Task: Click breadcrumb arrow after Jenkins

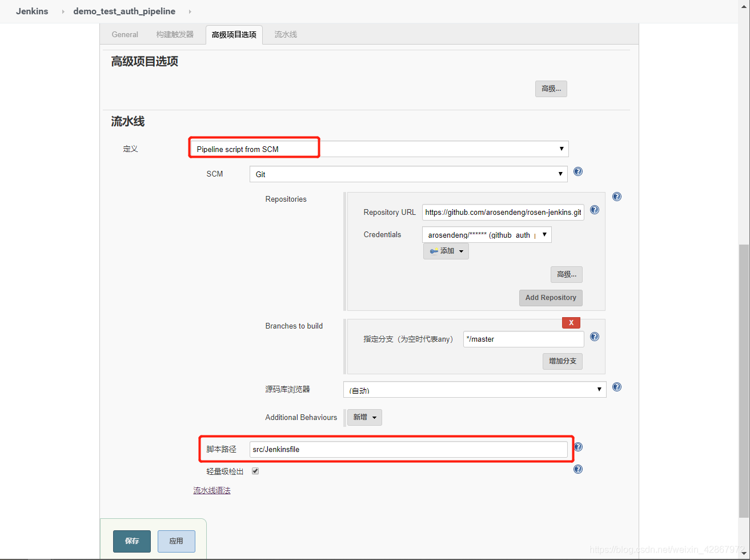Action: (63, 11)
